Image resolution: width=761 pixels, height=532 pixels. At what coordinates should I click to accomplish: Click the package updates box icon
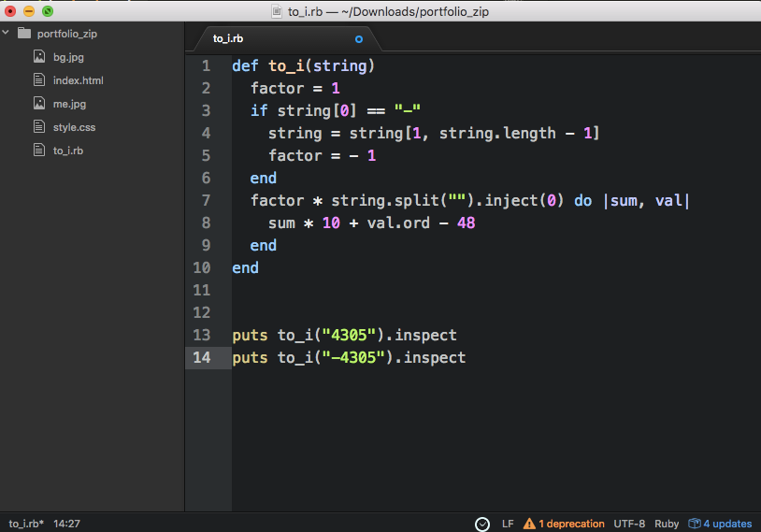coord(695,524)
